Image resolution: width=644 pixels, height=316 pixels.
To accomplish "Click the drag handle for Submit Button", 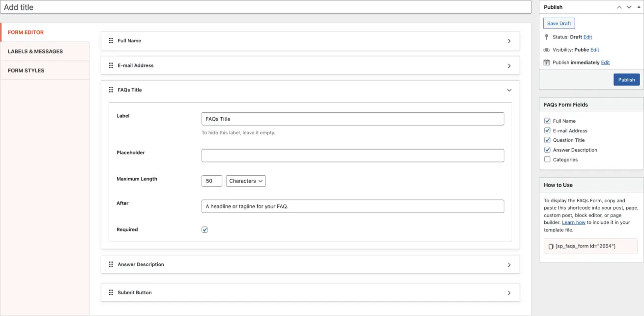I will coord(111,292).
